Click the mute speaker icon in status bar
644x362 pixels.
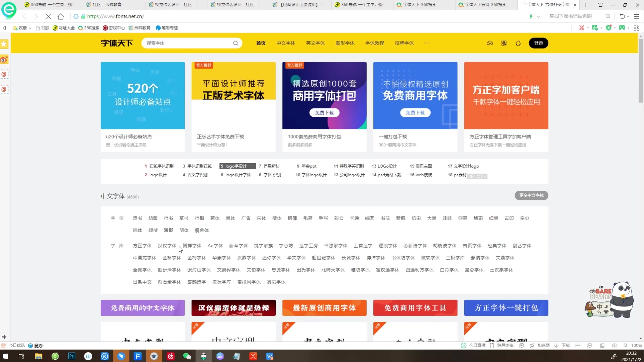coord(614,345)
